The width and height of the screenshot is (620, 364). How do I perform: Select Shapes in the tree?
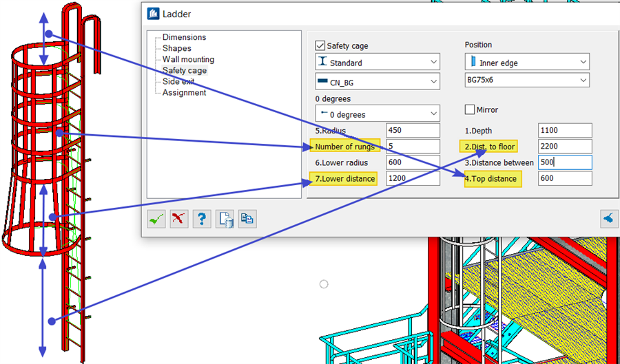(x=177, y=48)
